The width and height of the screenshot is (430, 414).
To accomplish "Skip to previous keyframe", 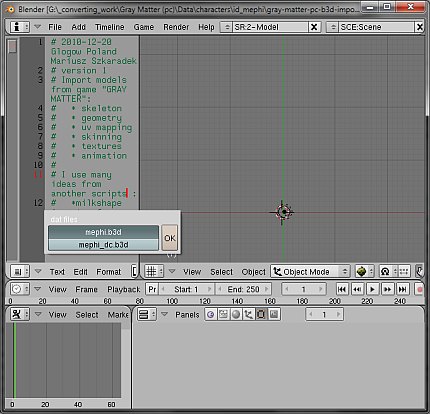I will click(357, 289).
